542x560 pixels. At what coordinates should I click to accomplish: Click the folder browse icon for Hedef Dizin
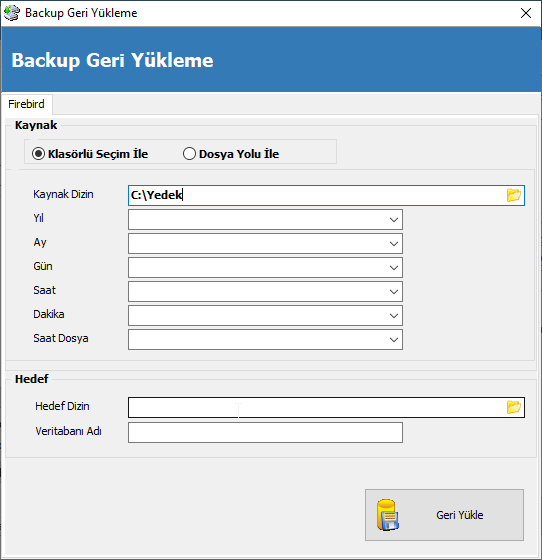pos(513,407)
